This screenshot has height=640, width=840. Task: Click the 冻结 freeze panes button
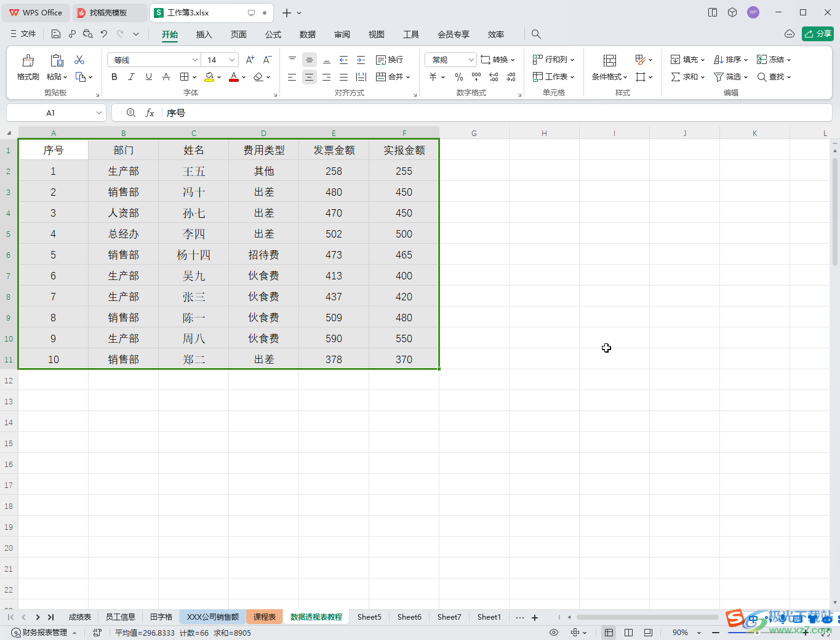click(774, 60)
